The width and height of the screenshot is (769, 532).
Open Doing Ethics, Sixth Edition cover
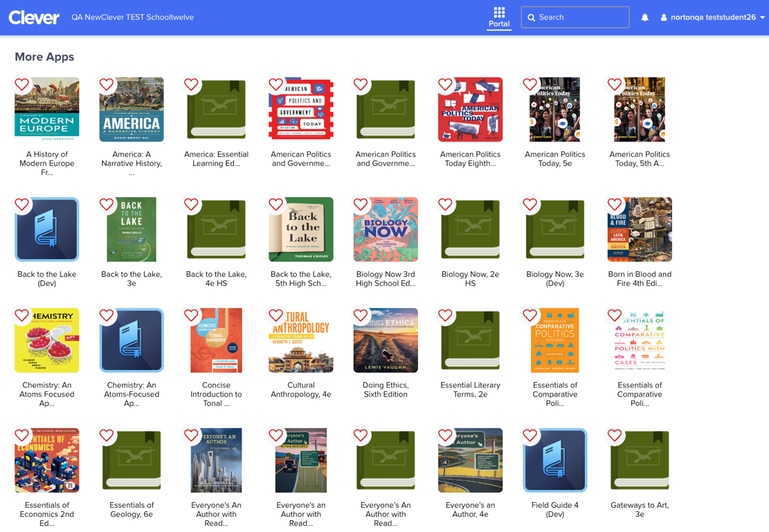click(x=386, y=340)
